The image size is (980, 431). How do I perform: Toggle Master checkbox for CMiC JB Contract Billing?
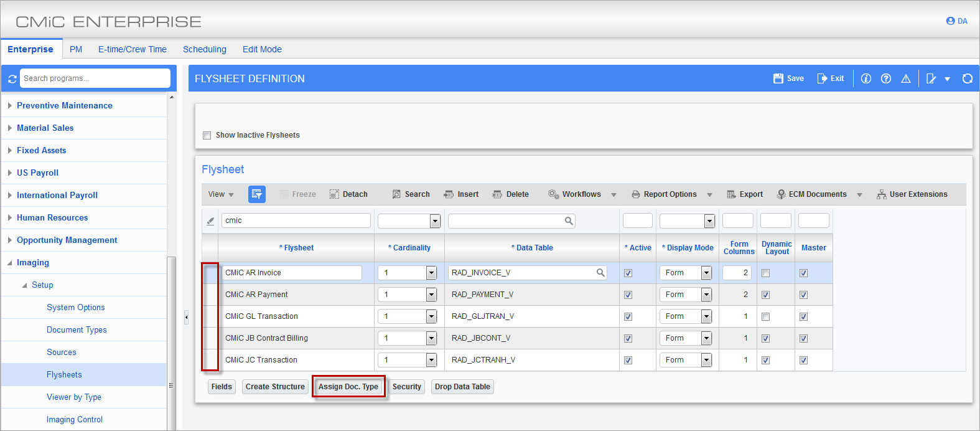tap(803, 338)
